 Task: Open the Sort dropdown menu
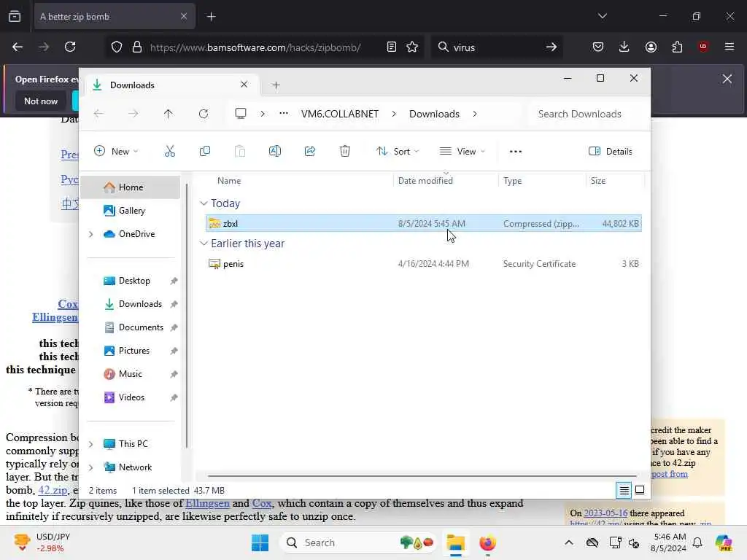tap(398, 152)
